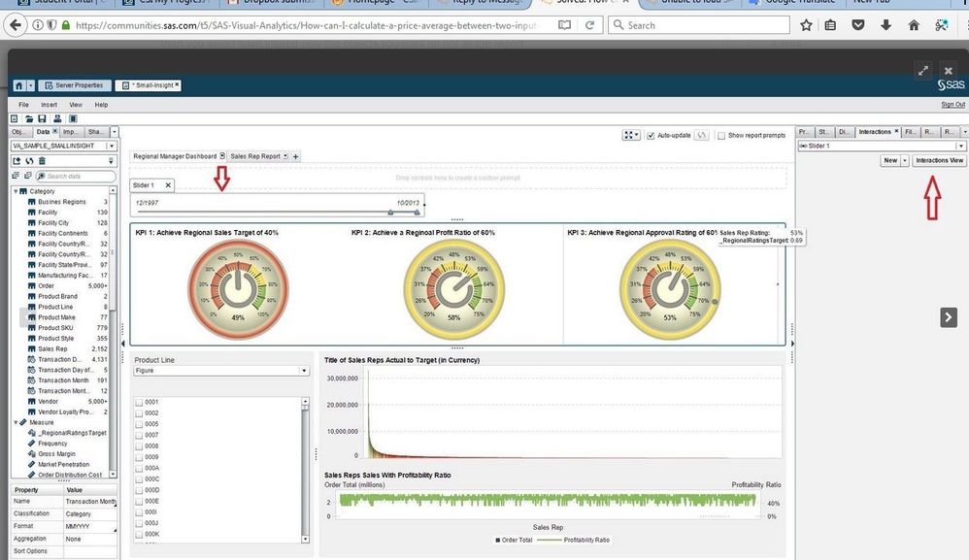Open VA_SAMPLE_SMALLINSIGHT data source dropdown
This screenshot has height=560, width=969.
pos(112,146)
